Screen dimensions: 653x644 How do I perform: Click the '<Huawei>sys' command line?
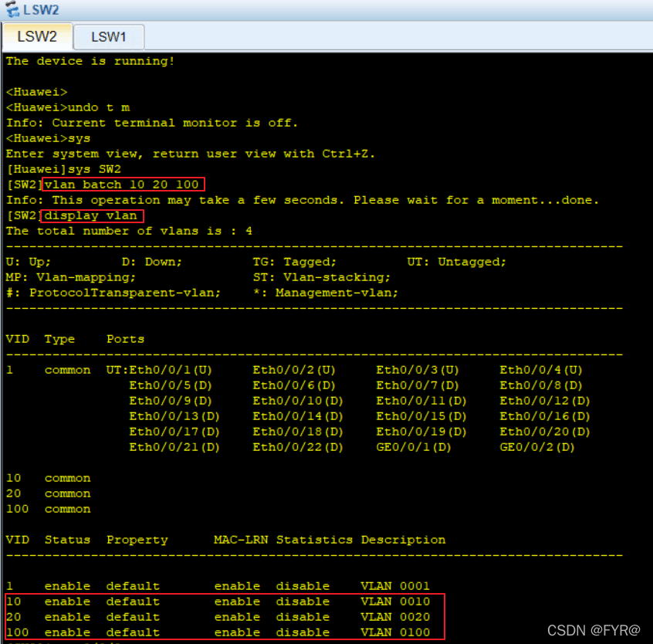pos(49,138)
